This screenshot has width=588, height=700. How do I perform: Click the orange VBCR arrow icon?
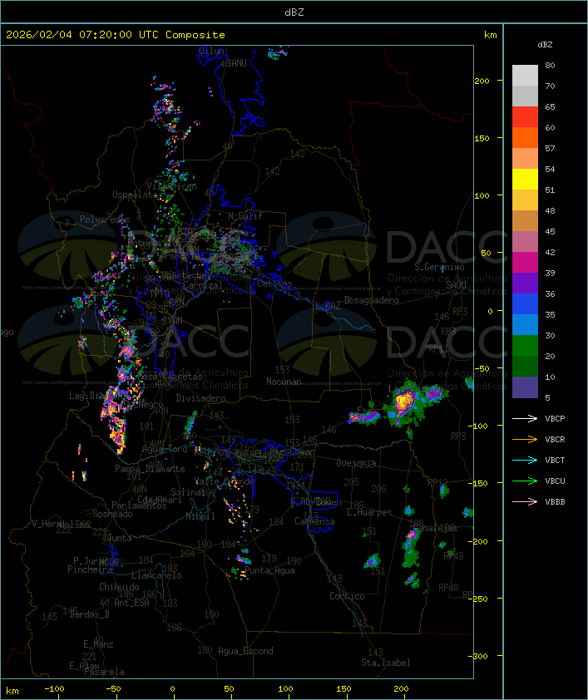(525, 439)
